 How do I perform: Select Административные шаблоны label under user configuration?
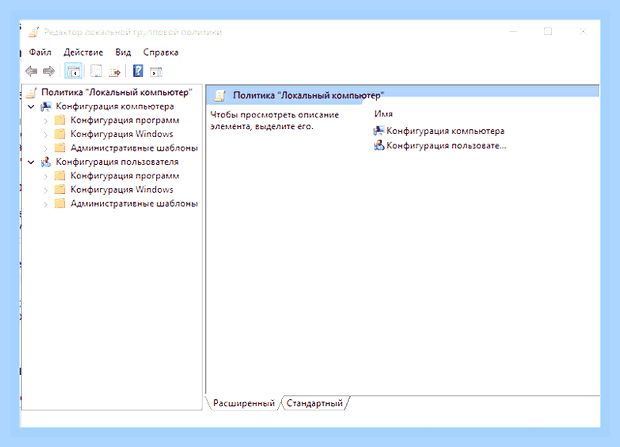point(134,204)
